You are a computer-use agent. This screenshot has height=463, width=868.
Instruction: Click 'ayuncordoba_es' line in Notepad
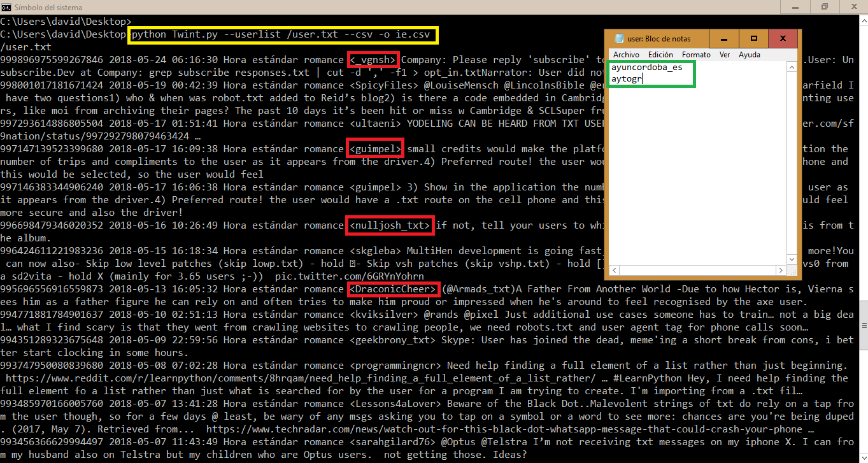pos(646,67)
